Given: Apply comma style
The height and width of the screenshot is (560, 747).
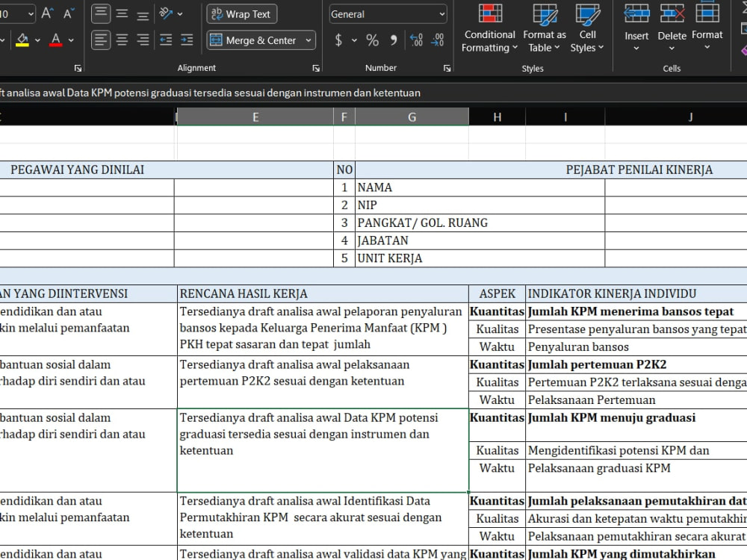Looking at the screenshot, I should click(x=394, y=40).
